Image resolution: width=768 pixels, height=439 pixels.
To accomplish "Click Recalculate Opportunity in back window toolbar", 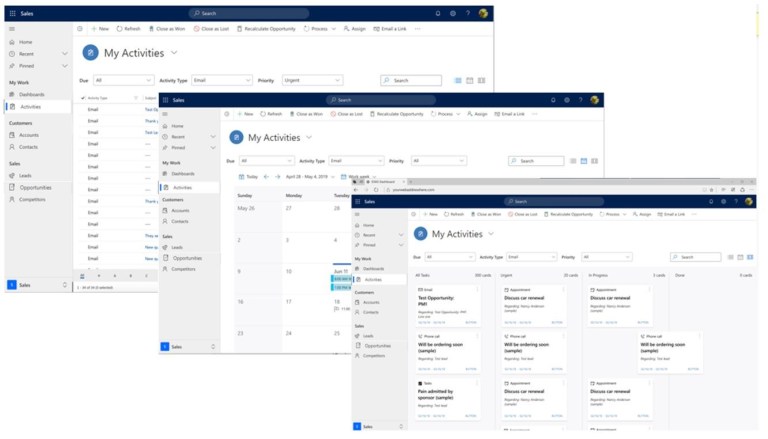I will pyautogui.click(x=266, y=29).
